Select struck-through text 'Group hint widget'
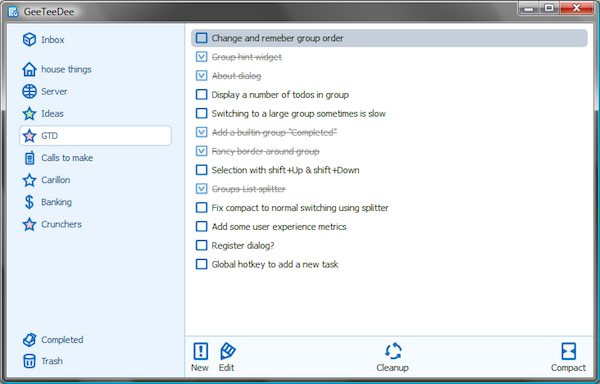600x384 pixels. coord(247,57)
